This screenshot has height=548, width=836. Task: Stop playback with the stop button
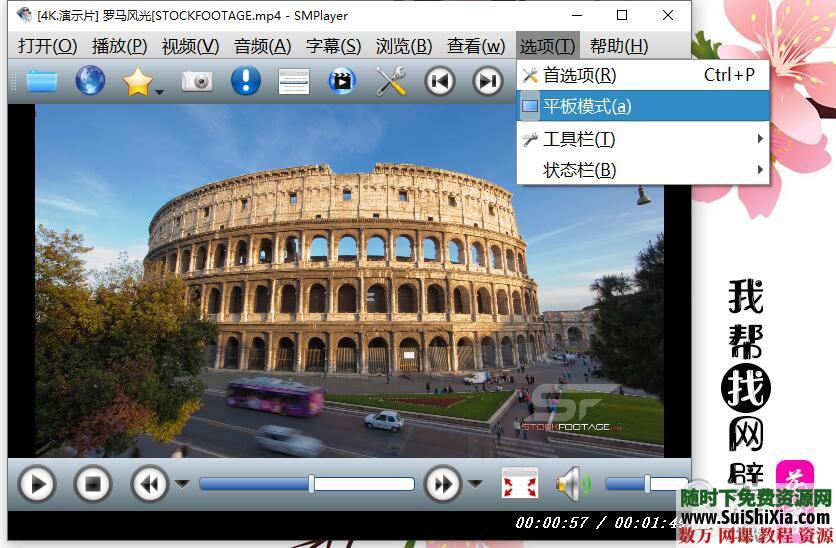tap(93, 485)
